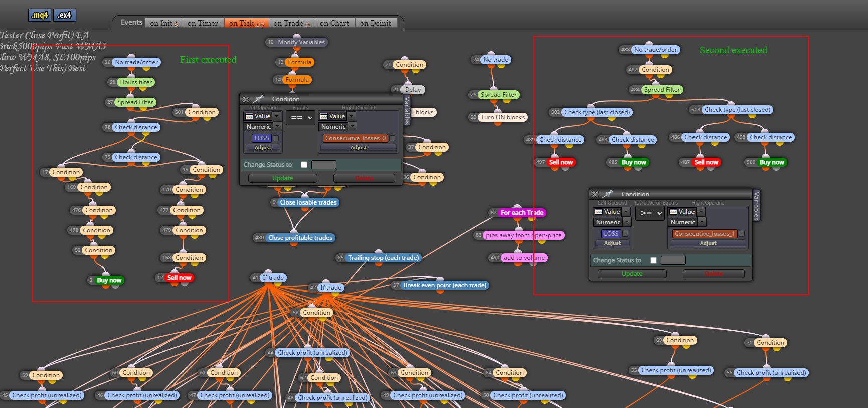
Task: Expand right Numeric dropdown in Above-or-Equals panel
Action: pos(702,222)
